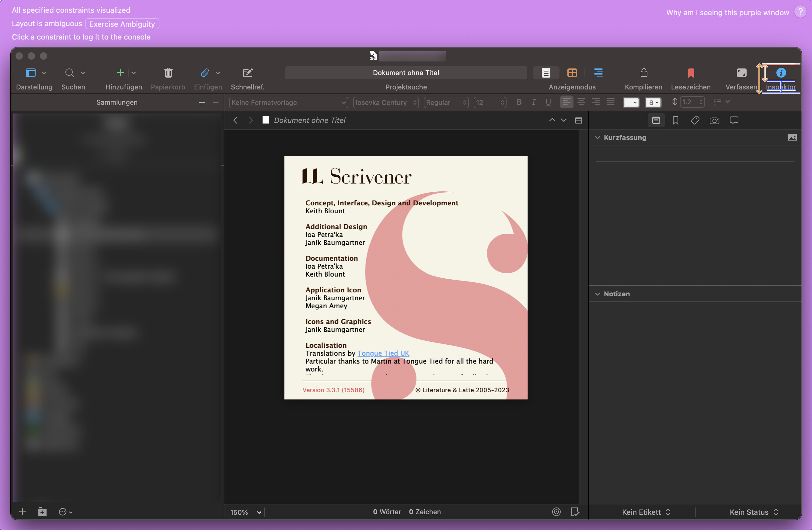Go to next document with down arrow
The height and width of the screenshot is (530, 812).
tap(564, 120)
